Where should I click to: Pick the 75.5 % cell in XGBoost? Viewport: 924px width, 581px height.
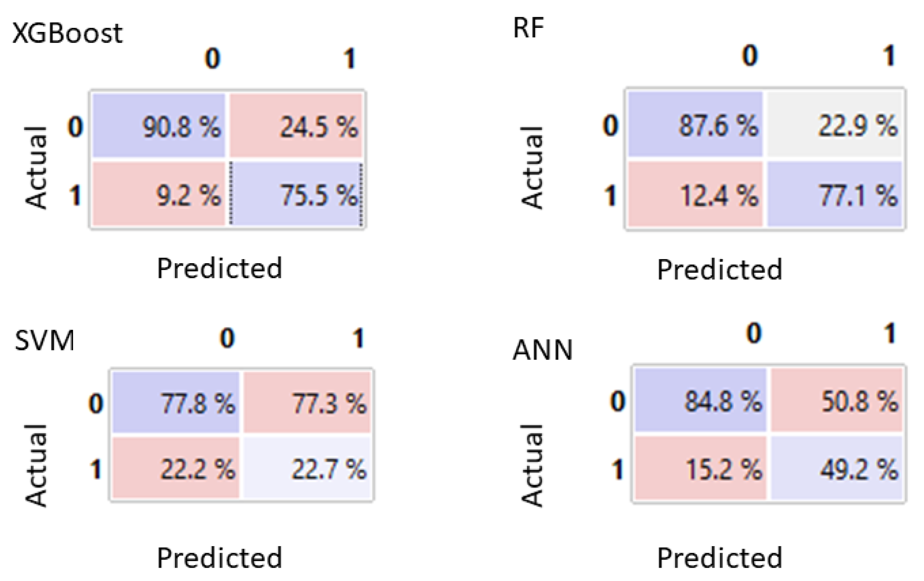click(x=296, y=194)
